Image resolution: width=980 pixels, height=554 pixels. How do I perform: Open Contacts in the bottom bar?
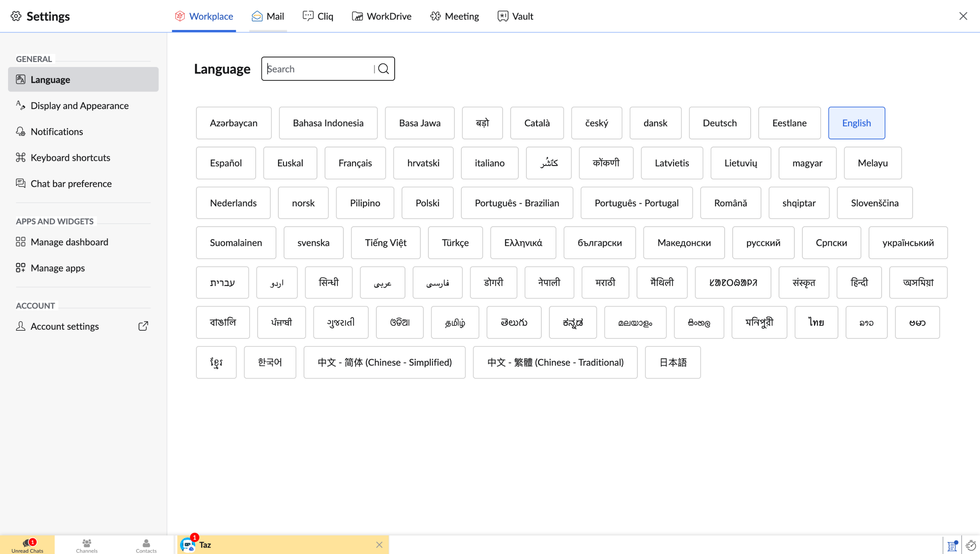pos(146,545)
